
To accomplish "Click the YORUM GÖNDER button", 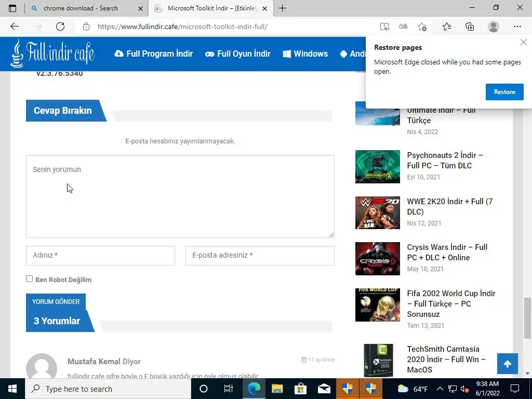I will coord(56,302).
